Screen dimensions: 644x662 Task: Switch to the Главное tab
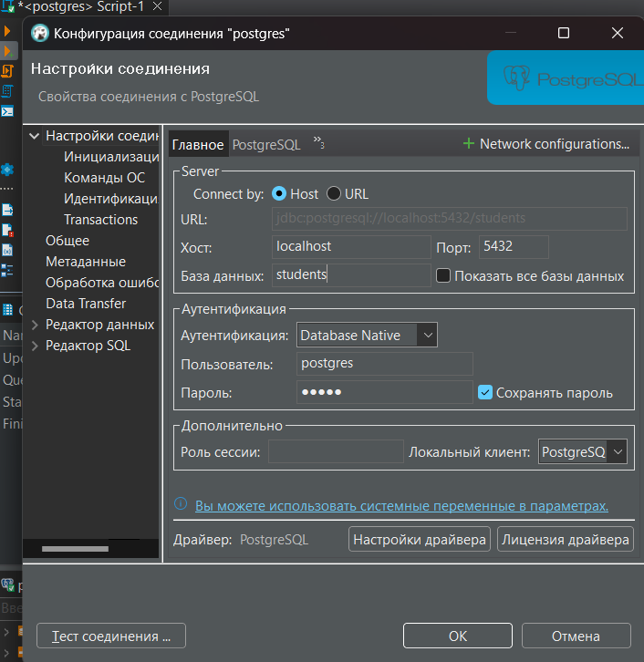(198, 145)
